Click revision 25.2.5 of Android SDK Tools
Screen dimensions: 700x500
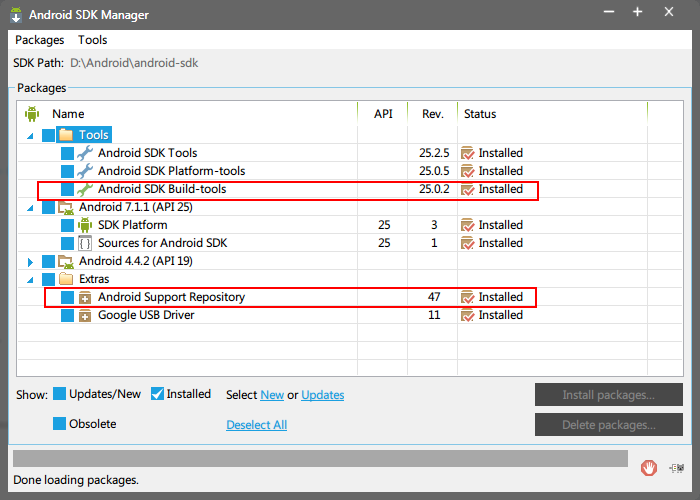point(434,153)
